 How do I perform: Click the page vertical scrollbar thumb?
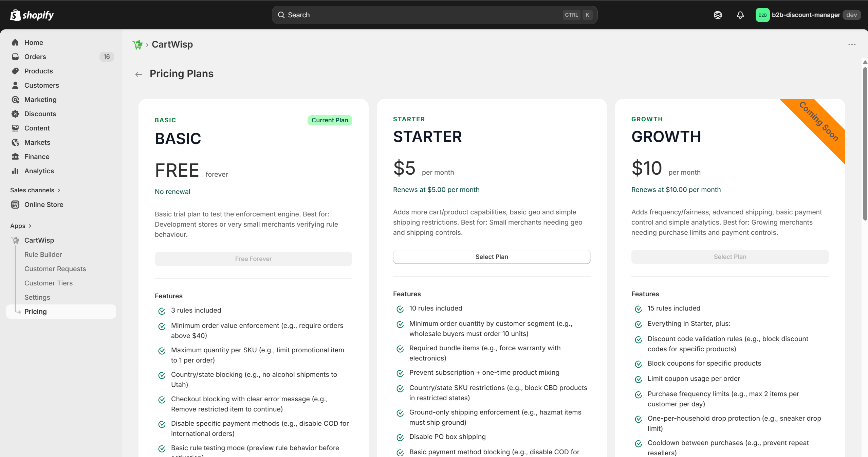click(x=865, y=144)
